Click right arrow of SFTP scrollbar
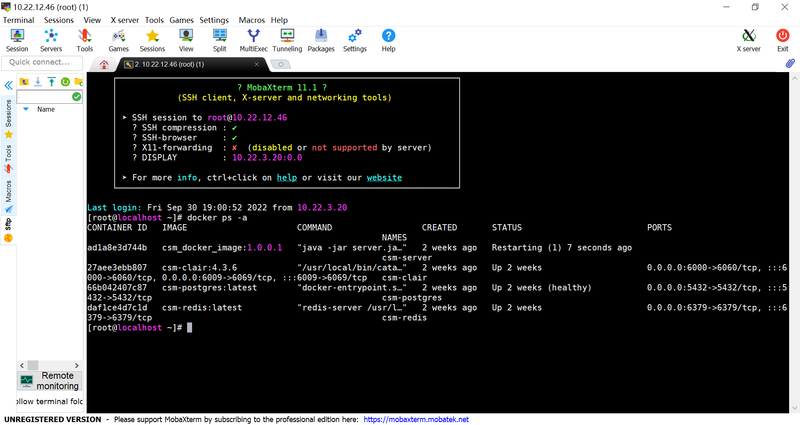 click(77, 365)
